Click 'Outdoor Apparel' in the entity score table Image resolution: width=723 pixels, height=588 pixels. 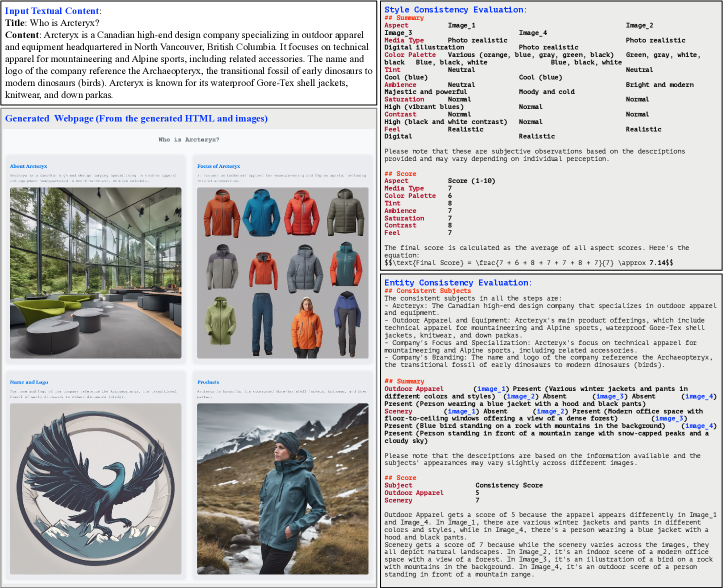414,493
